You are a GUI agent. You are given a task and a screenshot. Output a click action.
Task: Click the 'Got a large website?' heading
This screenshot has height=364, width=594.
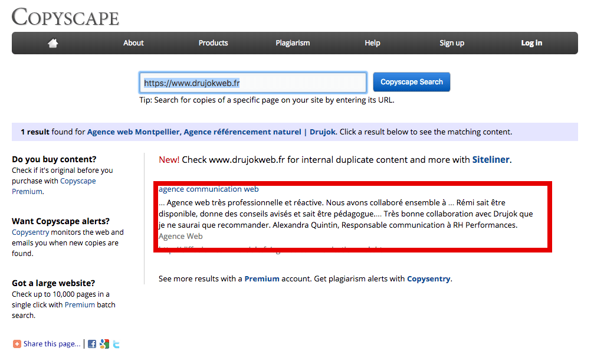pos(54,283)
